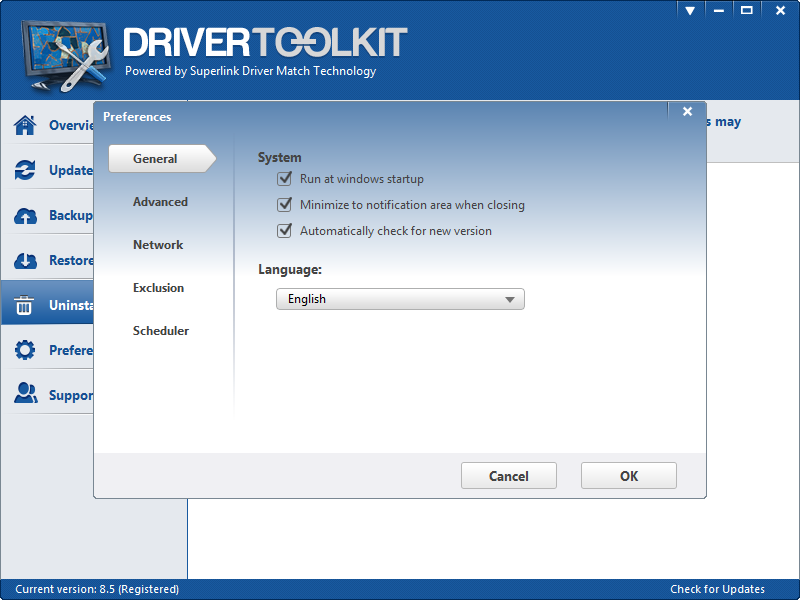Open the Scheduler tab
The height and width of the screenshot is (600, 800).
[x=161, y=330]
